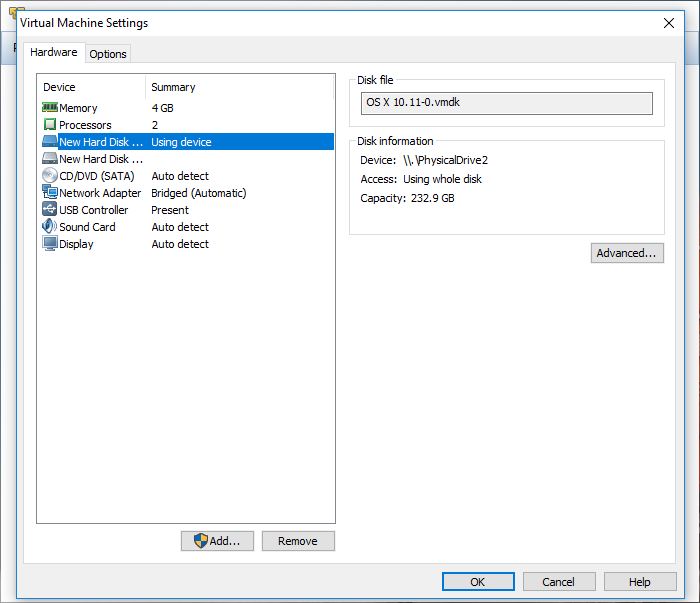The width and height of the screenshot is (700, 603).
Task: Select the USB Controller row
Action: [x=188, y=209]
